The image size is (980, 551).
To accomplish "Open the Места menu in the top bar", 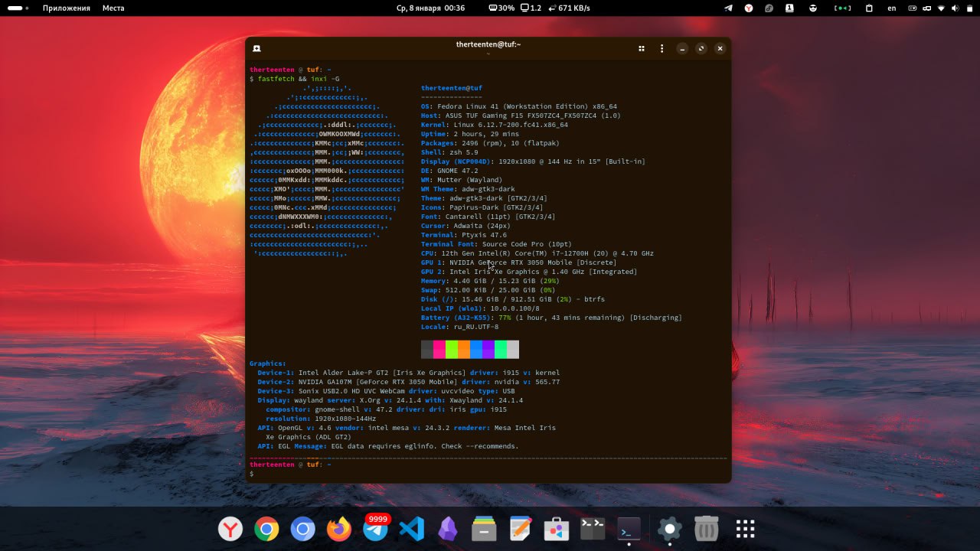I will (113, 8).
